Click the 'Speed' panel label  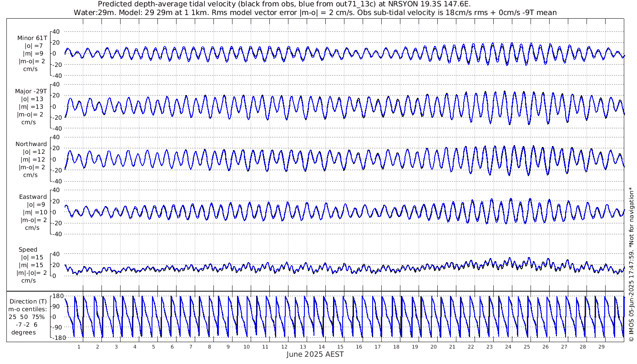click(28, 249)
